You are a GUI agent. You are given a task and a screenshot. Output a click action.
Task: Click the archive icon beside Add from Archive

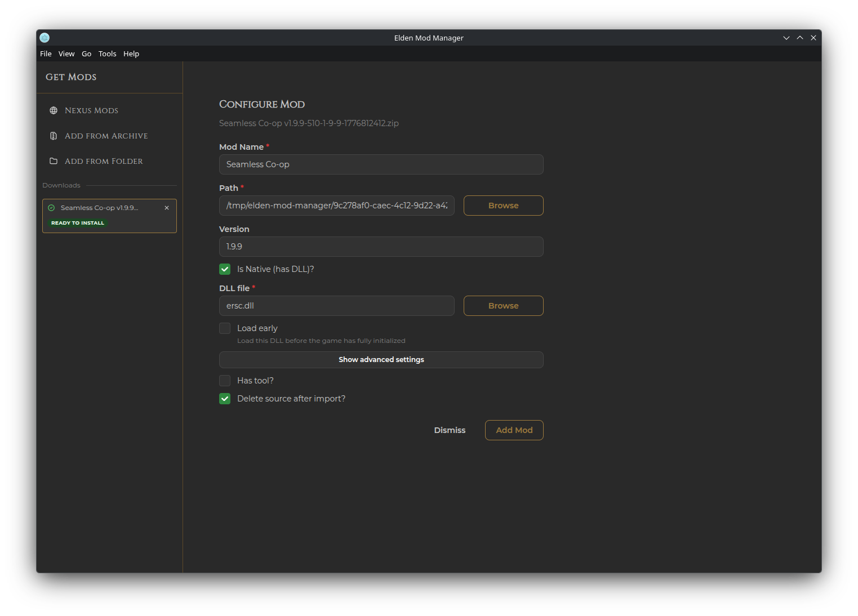tap(54, 136)
